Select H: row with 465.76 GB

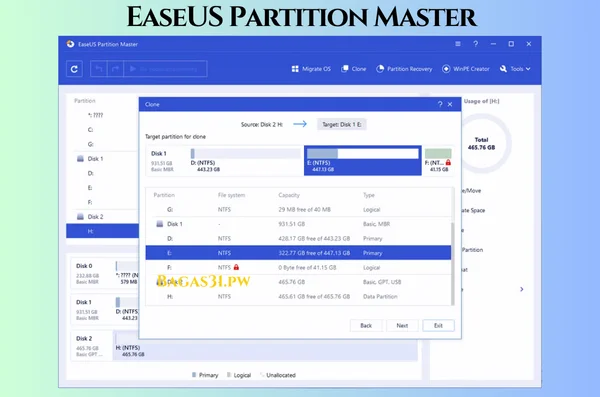[298, 296]
